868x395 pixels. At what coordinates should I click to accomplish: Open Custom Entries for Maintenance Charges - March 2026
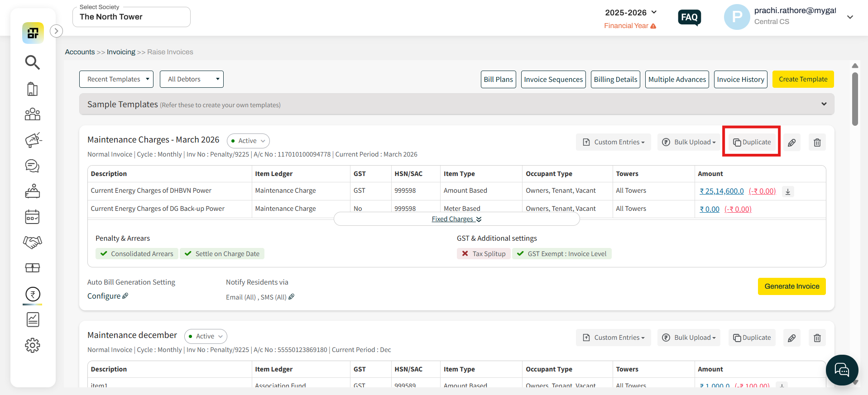[614, 142]
